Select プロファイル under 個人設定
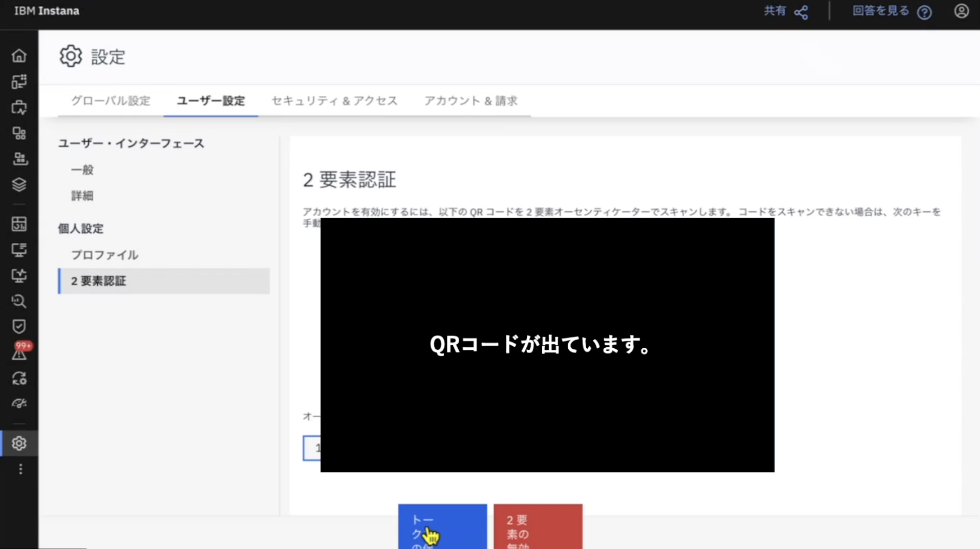This screenshot has height=549, width=980. coord(105,255)
